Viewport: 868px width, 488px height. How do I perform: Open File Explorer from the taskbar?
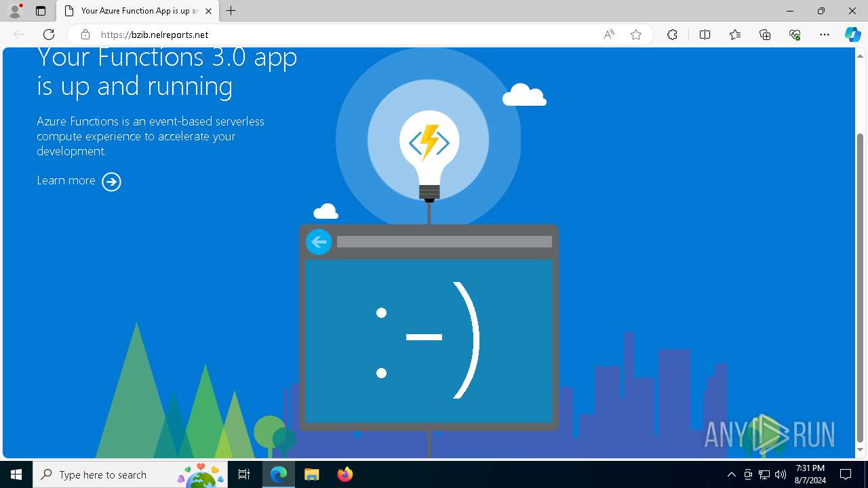(311, 474)
